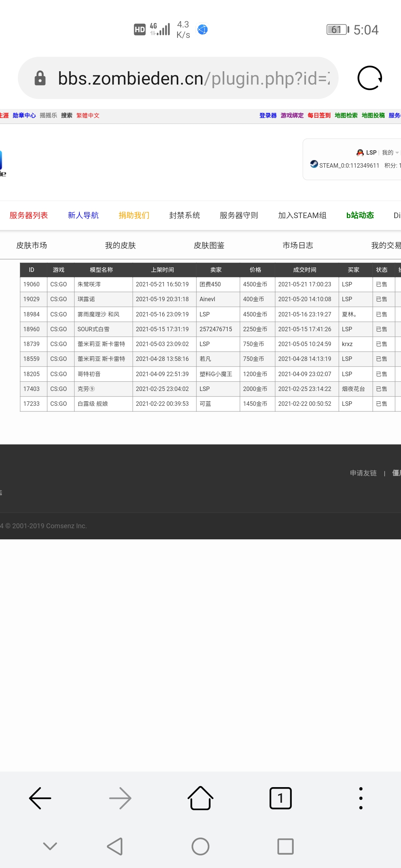Hide navigation bar with down chevron
The height and width of the screenshot is (868, 401).
coord(50,846)
